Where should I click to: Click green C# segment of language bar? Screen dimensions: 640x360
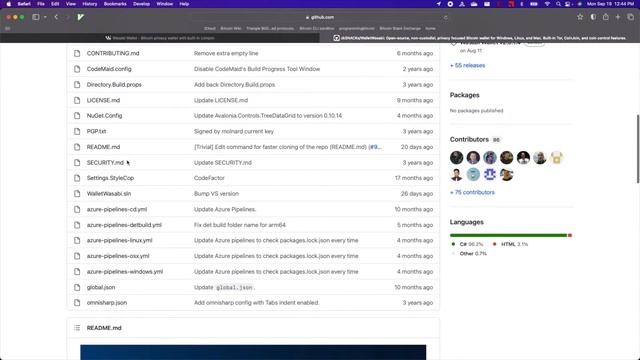click(509, 236)
